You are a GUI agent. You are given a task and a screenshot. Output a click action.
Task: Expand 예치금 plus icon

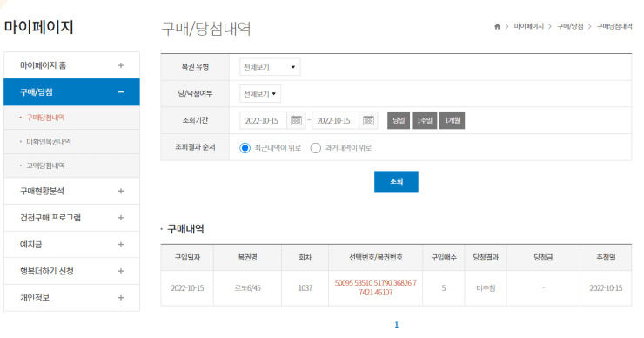121,244
